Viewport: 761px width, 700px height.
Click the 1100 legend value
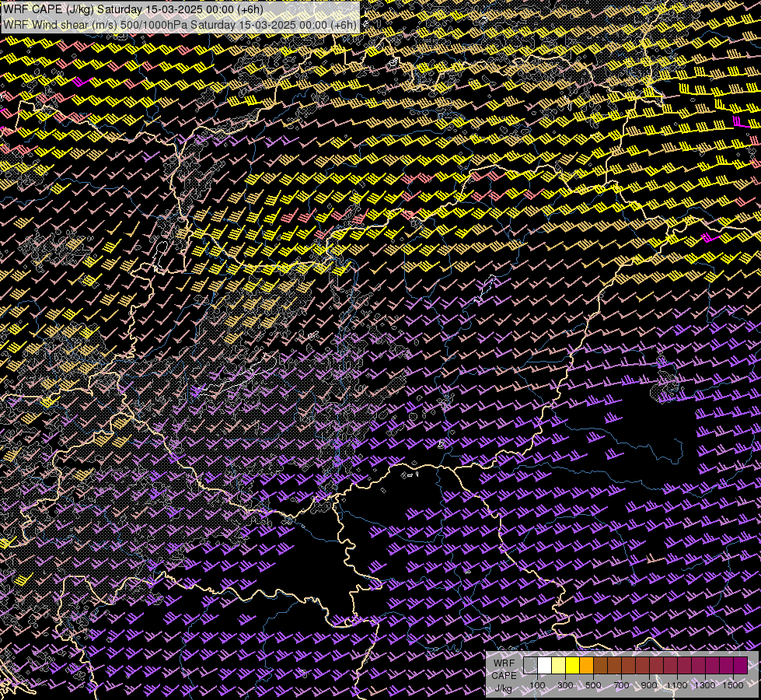click(677, 685)
